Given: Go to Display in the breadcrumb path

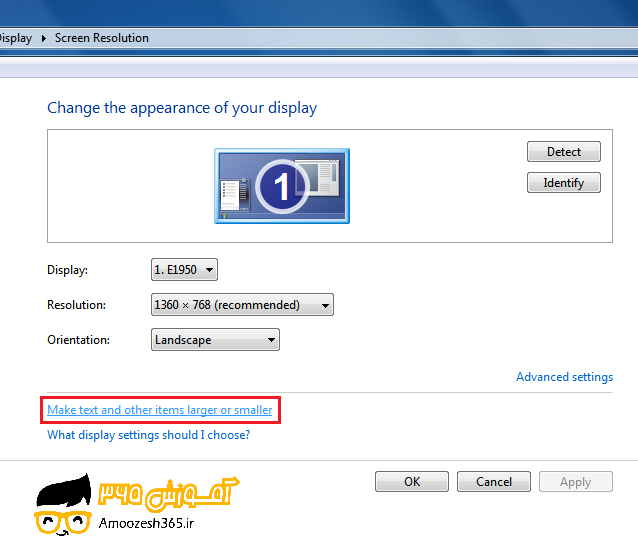Looking at the screenshot, I should [x=15, y=38].
